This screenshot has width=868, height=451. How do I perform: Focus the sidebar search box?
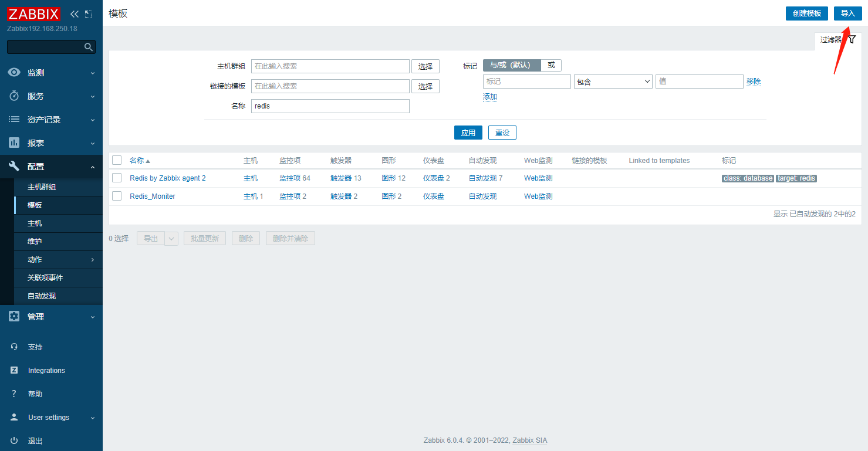coord(46,47)
